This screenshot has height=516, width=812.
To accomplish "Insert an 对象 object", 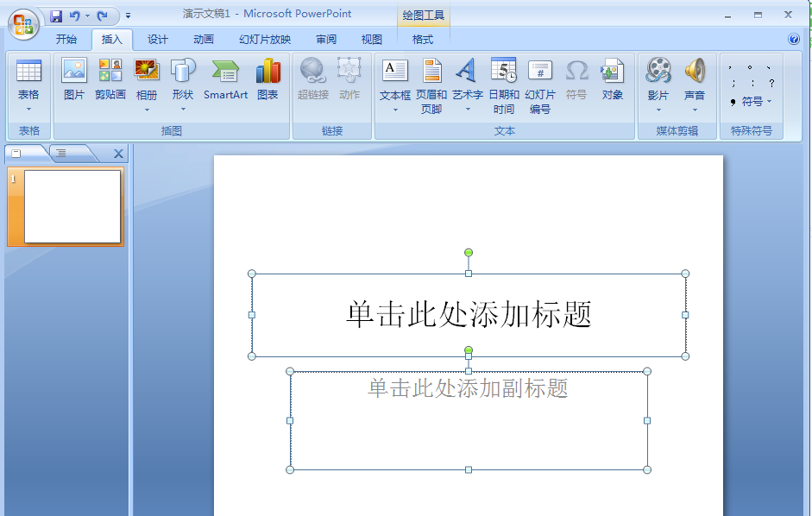I will click(612, 79).
